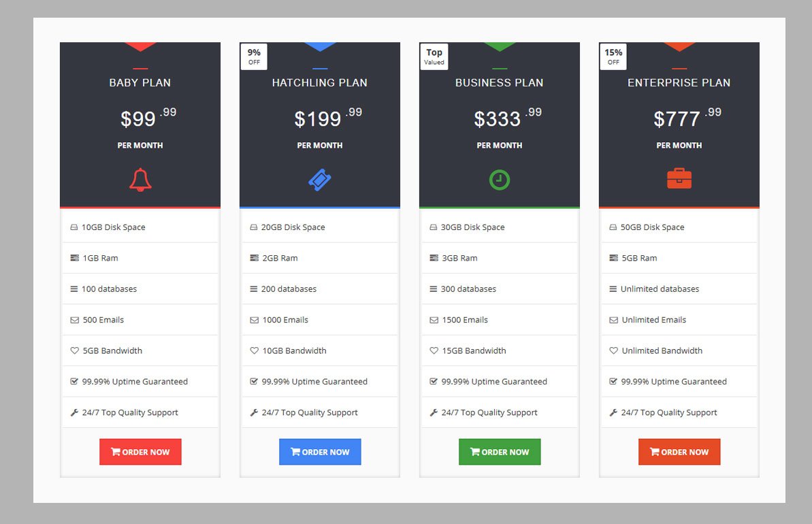Click the disk icon beside 10GB Disk Space
The image size is (812, 524).
[x=75, y=227]
